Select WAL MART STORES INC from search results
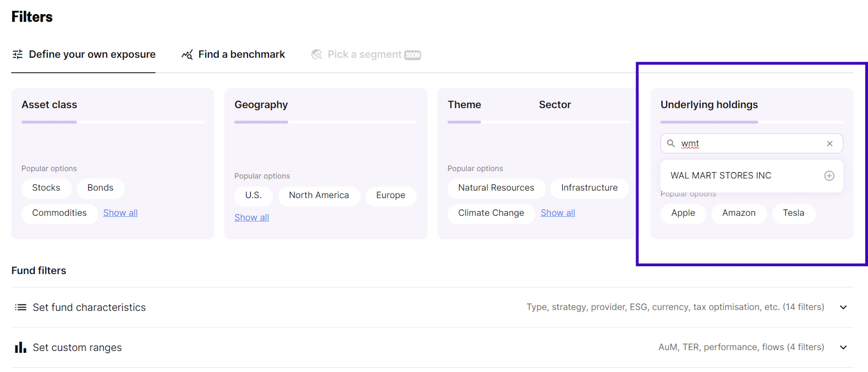 pos(721,176)
